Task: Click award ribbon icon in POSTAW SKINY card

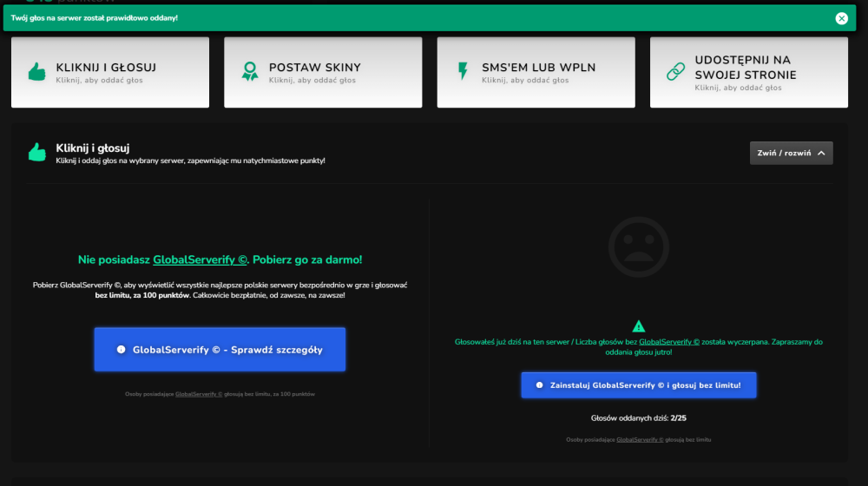Action: (250, 72)
